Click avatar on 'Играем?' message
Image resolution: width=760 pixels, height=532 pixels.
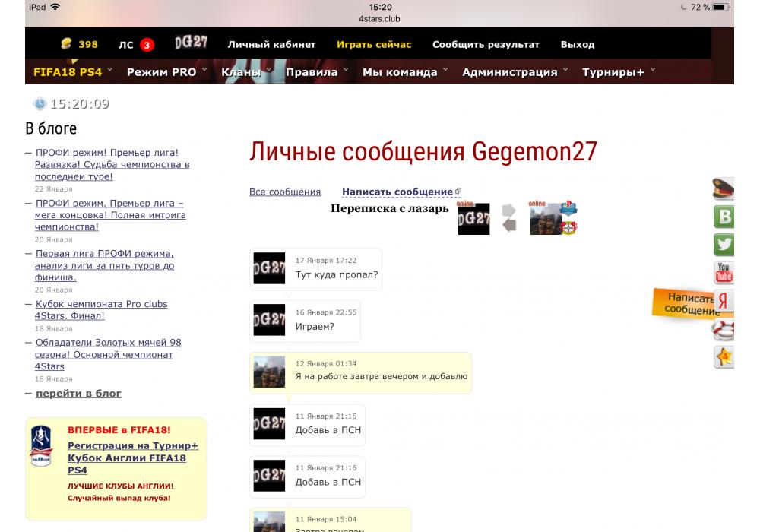point(270,320)
